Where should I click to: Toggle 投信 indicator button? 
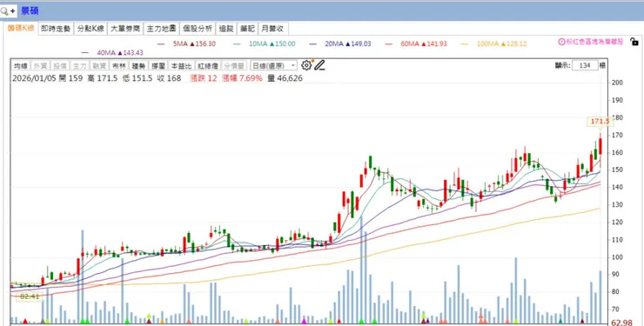60,65
